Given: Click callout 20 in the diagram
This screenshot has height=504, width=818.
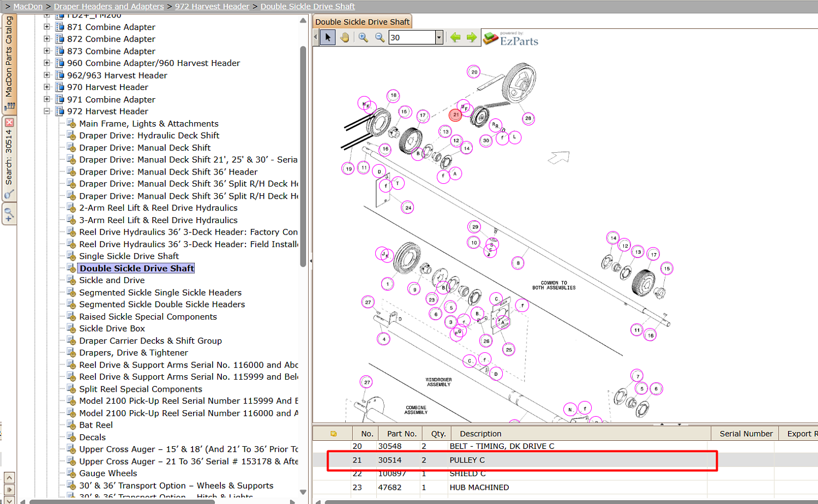Looking at the screenshot, I should [474, 72].
